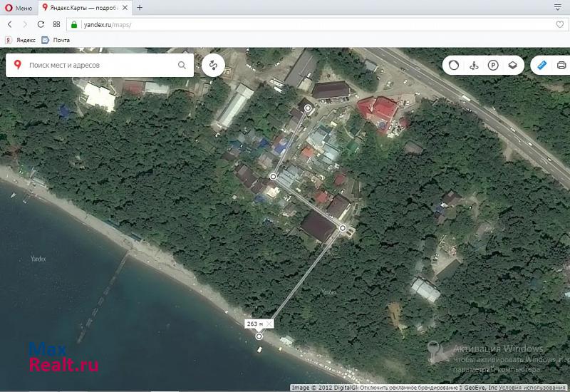Open the Speed Dial grid icon
Viewport: 570px width, 392px height.
[x=57, y=24]
